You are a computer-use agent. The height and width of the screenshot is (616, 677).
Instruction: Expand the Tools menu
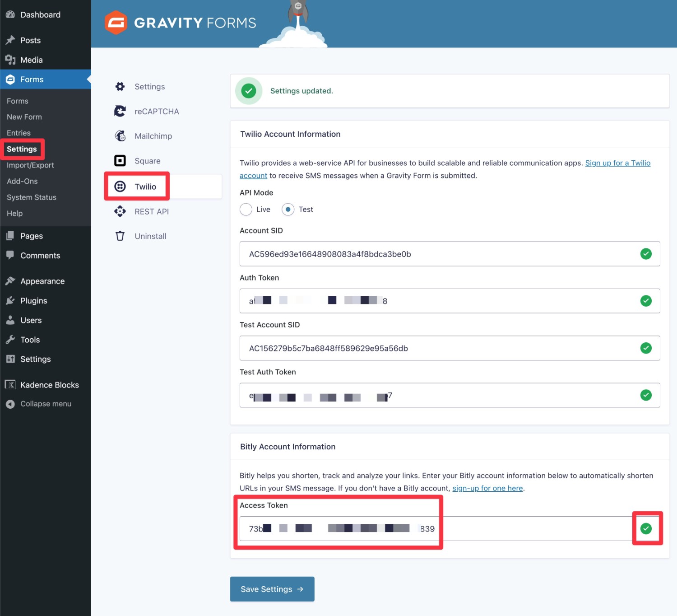(29, 340)
